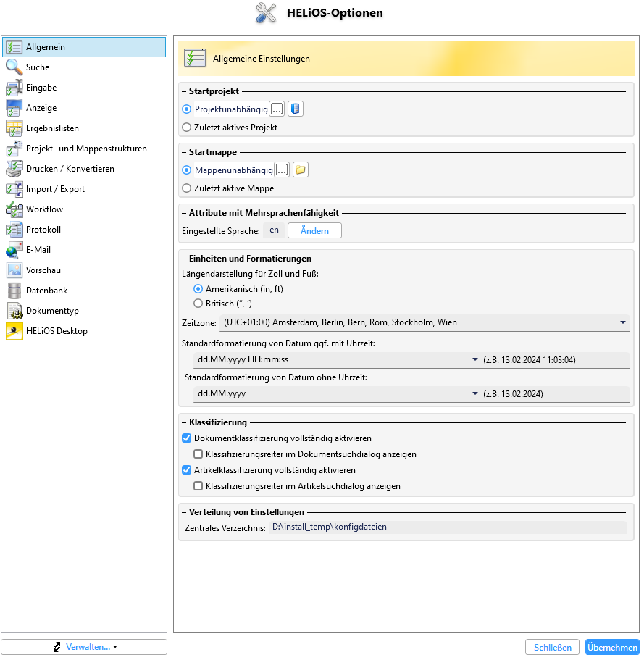Click the Import / Export icon
This screenshot has width=644, height=660.
pos(14,189)
